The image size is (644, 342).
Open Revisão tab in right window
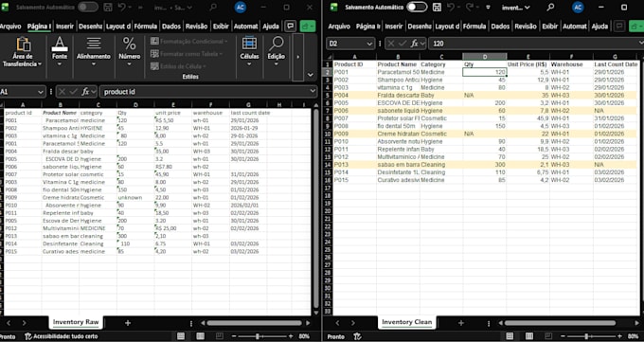point(526,27)
